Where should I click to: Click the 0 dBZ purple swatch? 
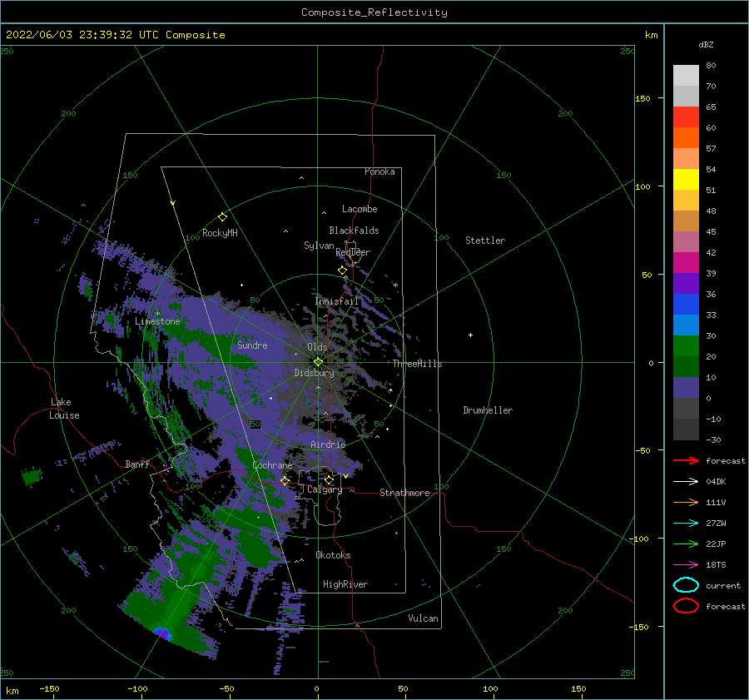tap(686, 387)
